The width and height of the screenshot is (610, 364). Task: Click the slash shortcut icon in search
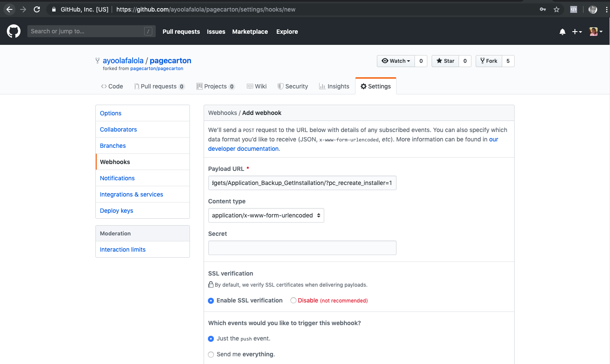pyautogui.click(x=148, y=31)
